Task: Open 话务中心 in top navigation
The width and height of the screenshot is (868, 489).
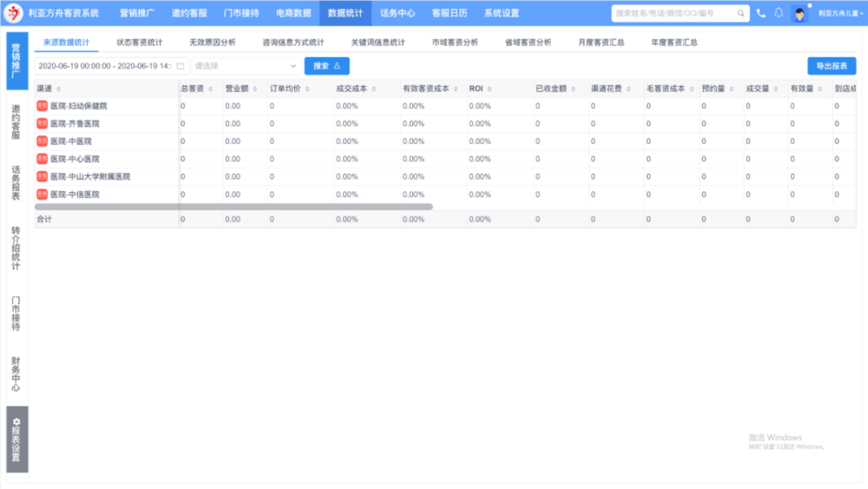Action: pyautogui.click(x=397, y=13)
